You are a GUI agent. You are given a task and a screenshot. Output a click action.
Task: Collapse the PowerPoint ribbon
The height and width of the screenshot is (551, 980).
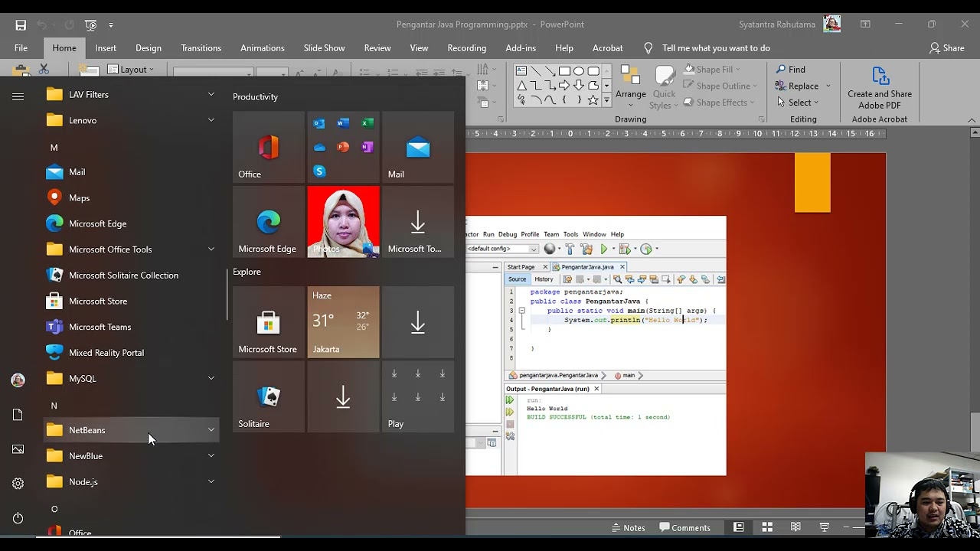pyautogui.click(x=972, y=120)
